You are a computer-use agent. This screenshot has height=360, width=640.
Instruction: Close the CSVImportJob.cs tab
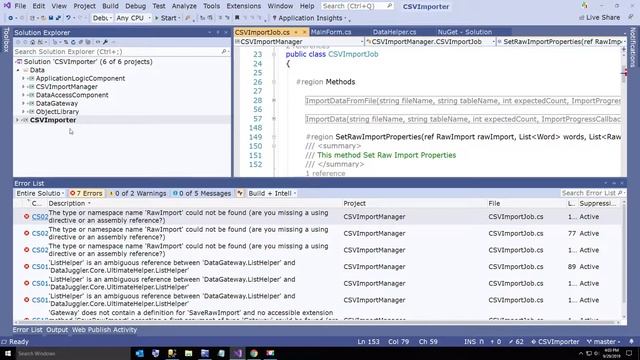(x=304, y=32)
